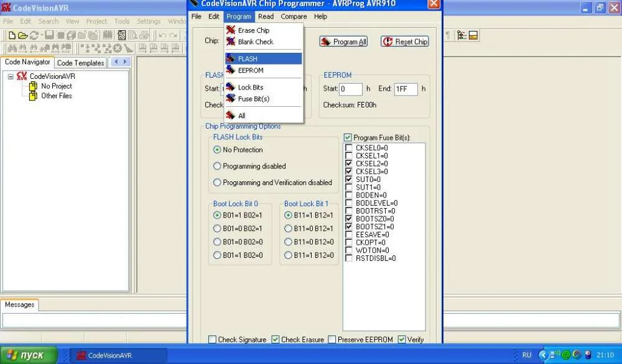Open the File menu in Chip Programmer

tap(197, 17)
